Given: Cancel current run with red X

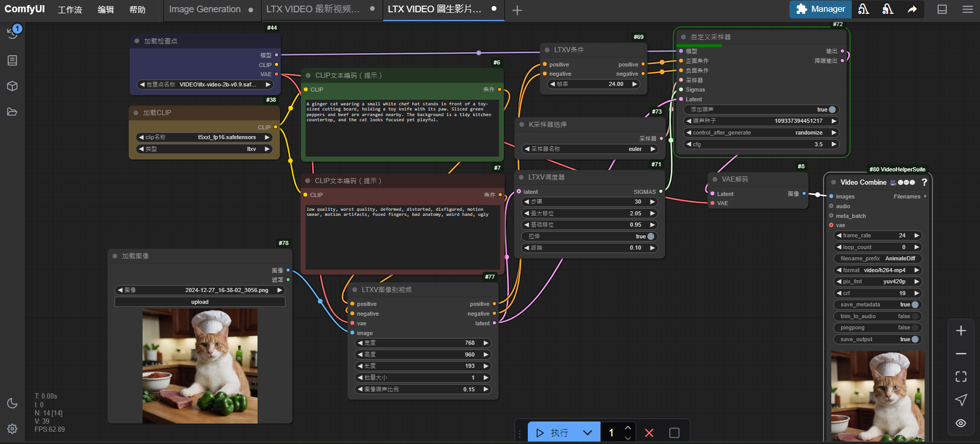Looking at the screenshot, I should 649,433.
